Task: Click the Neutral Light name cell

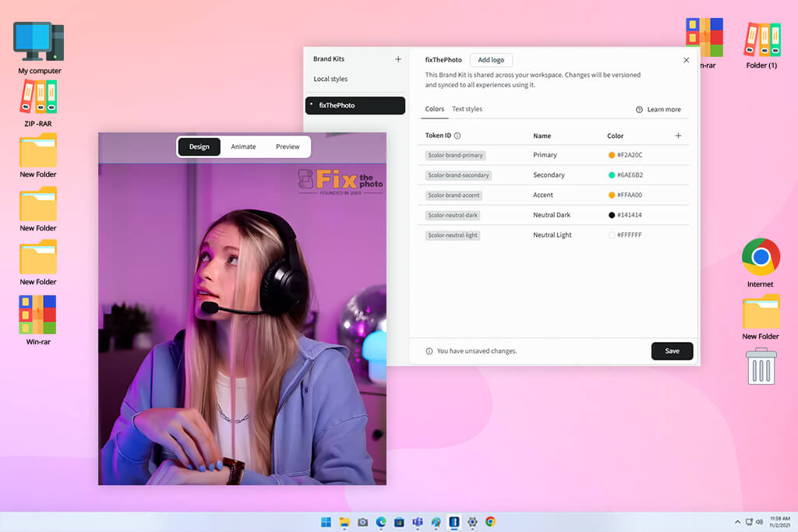Action: click(x=553, y=235)
